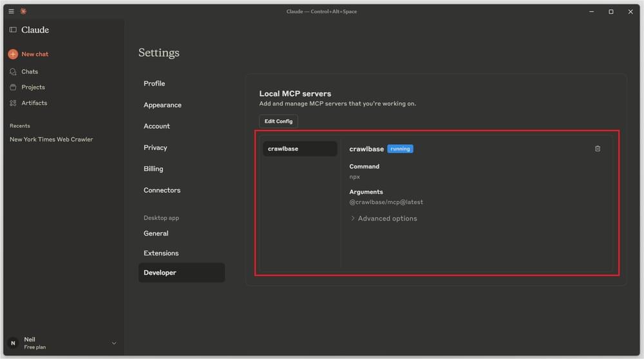644x359 pixels.
Task: Open Profile settings
Action: pyautogui.click(x=155, y=83)
